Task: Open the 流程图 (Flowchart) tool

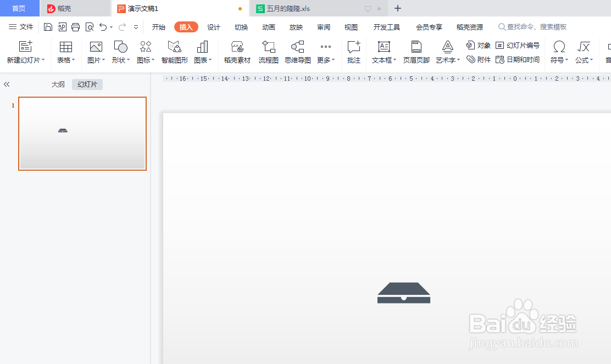Action: click(268, 52)
